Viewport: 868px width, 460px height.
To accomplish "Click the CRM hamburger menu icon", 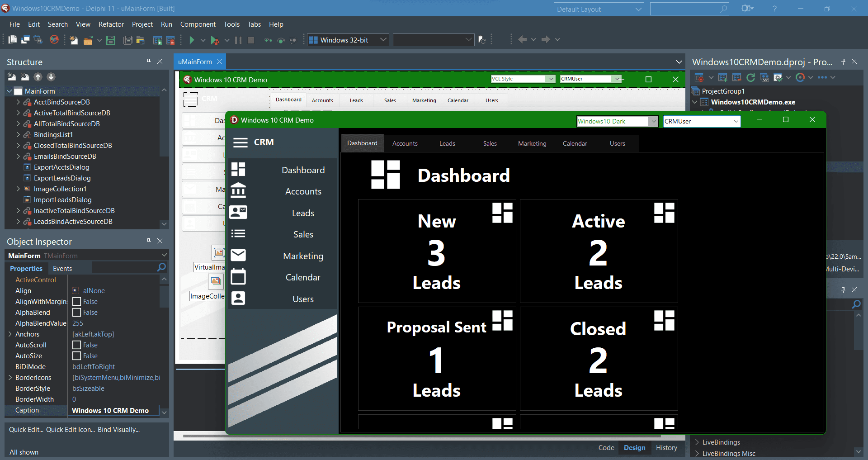I will 240,142.
